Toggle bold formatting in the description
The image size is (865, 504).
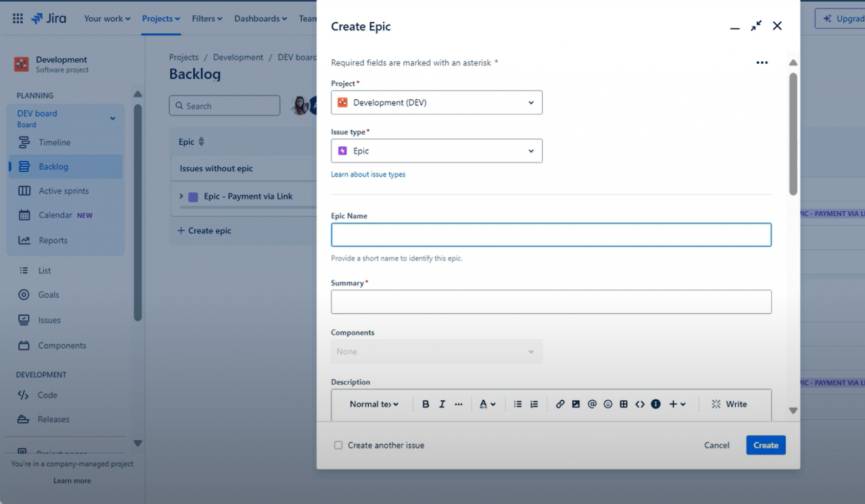tap(425, 404)
